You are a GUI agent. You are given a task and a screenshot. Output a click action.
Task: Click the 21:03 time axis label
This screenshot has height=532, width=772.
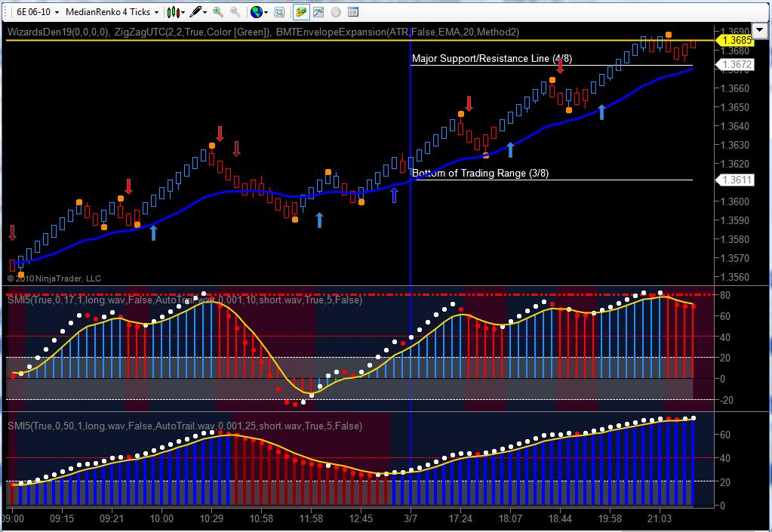(x=660, y=518)
